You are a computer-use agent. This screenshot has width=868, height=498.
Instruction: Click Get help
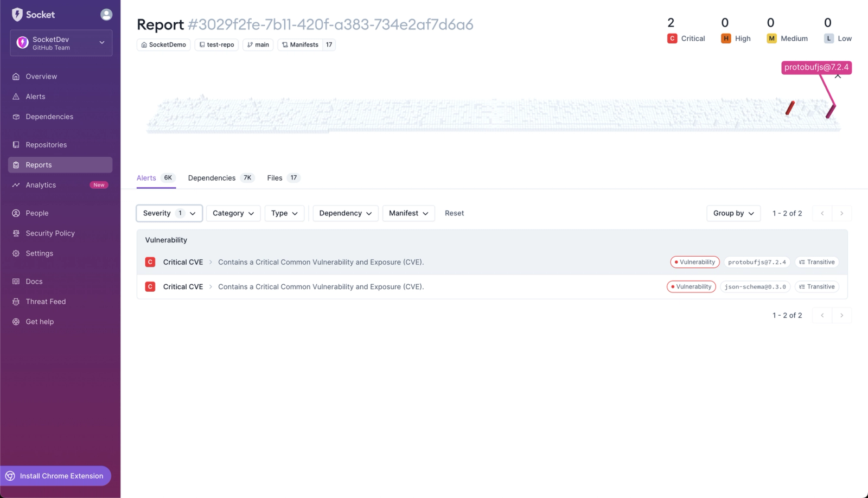(x=40, y=322)
